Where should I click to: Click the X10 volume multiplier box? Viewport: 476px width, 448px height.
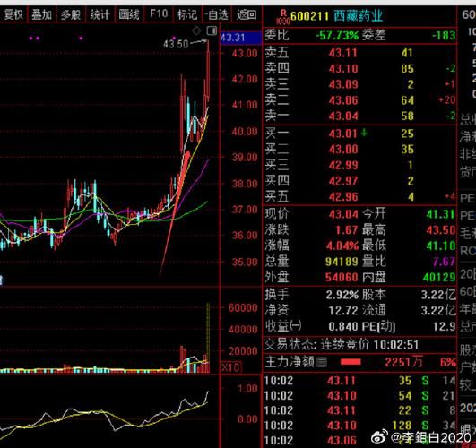click(231, 367)
